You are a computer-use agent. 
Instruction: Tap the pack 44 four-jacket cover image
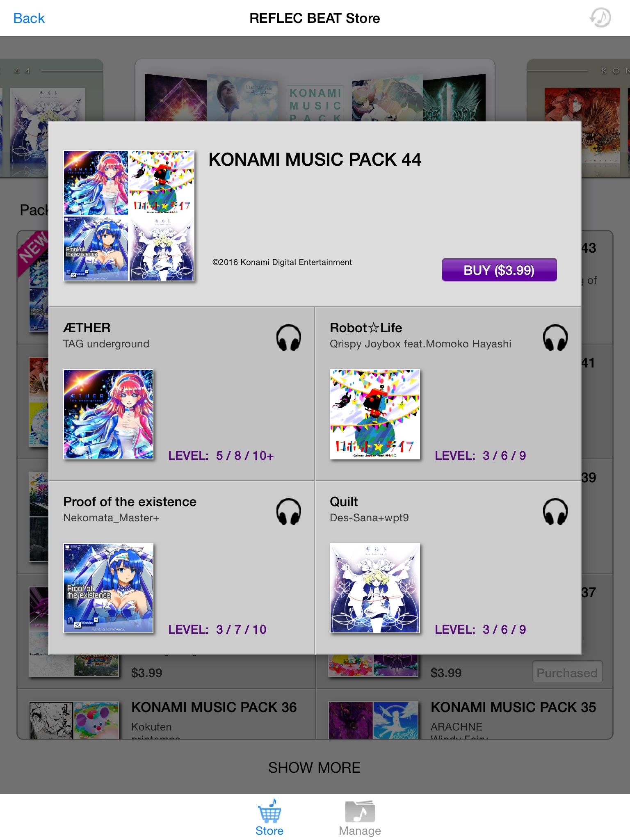pyautogui.click(x=129, y=216)
